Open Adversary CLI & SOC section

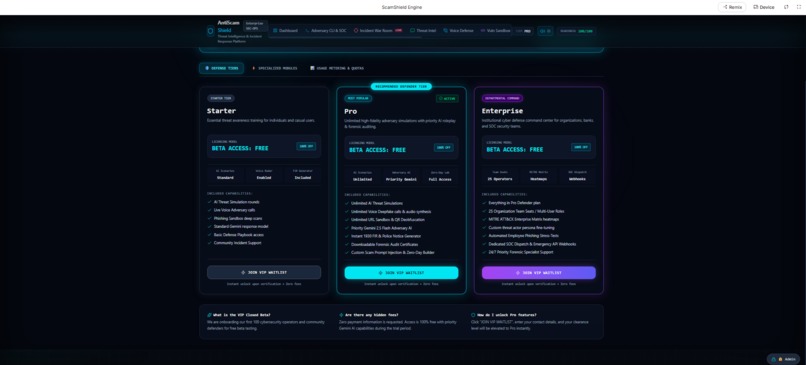pos(325,30)
